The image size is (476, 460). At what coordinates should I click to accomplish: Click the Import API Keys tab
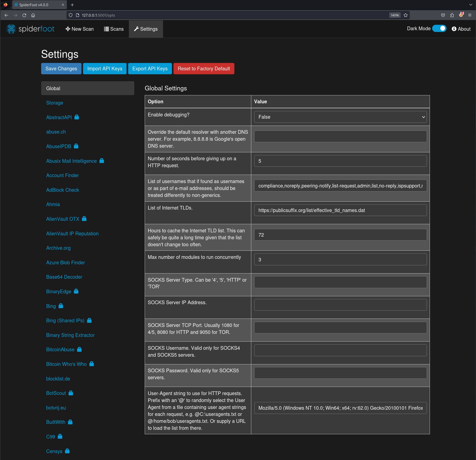(105, 68)
